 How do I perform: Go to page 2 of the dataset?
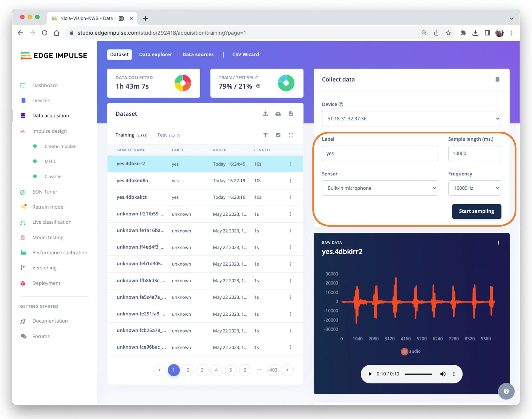tap(188, 370)
